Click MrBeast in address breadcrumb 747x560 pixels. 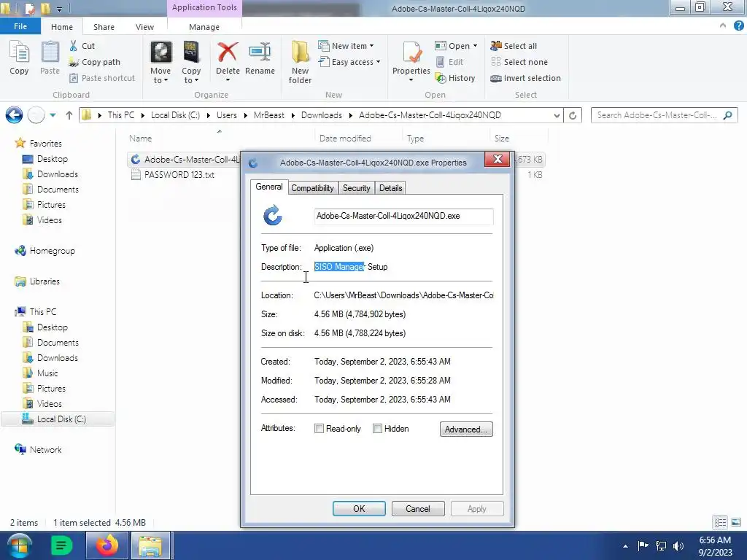(x=268, y=115)
